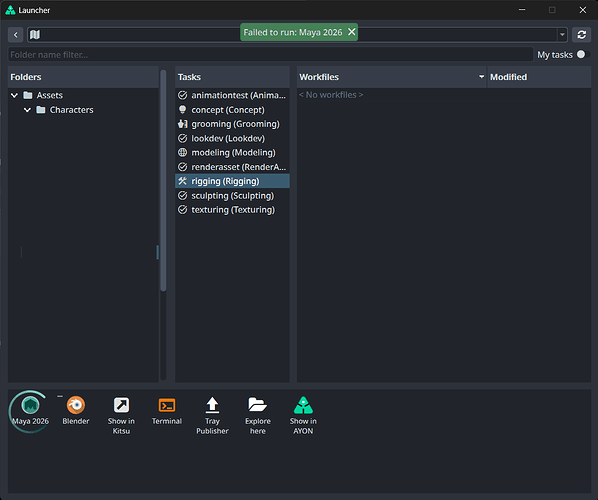
Task: Open the Terminal action icon
Action: 167,405
